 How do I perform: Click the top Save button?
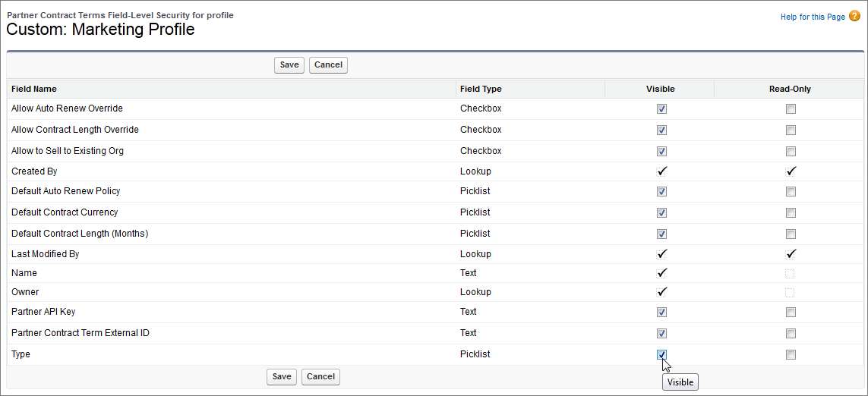coord(289,64)
